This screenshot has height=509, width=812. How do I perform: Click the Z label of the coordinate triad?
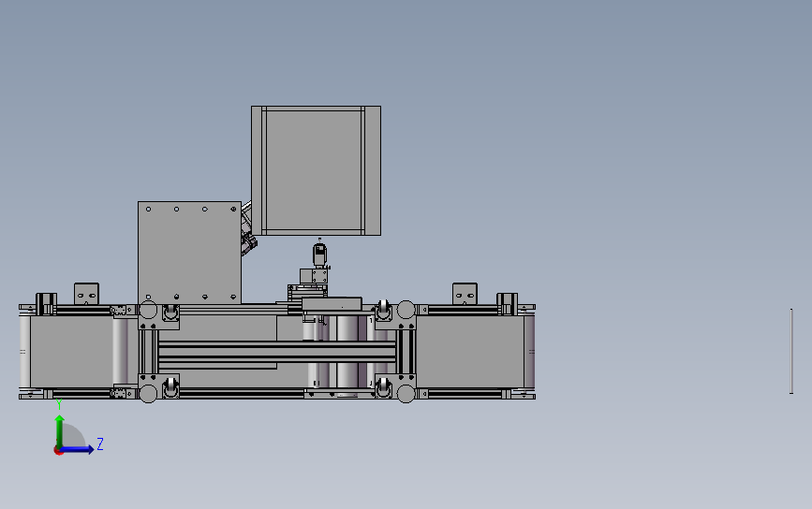coord(100,444)
